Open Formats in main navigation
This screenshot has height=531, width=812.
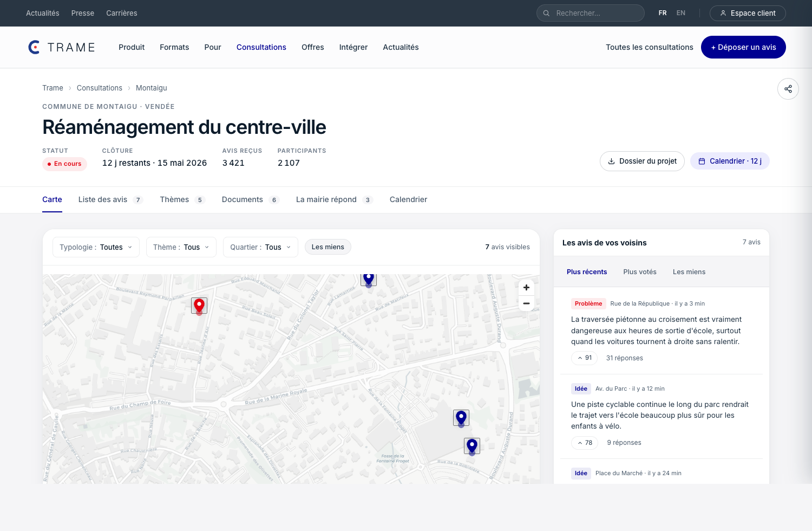point(174,47)
